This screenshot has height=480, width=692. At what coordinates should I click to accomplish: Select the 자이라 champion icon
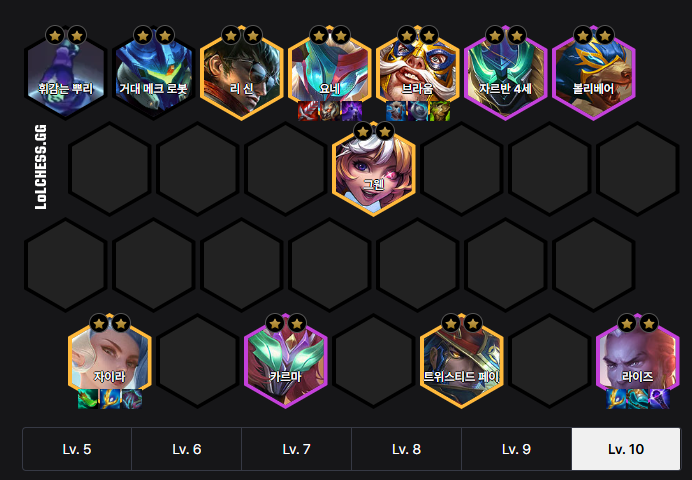(x=109, y=362)
